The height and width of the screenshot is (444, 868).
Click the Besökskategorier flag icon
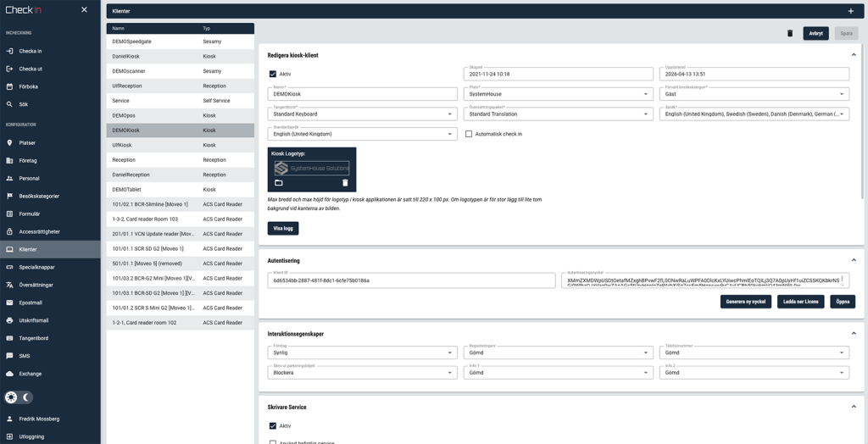coord(9,196)
